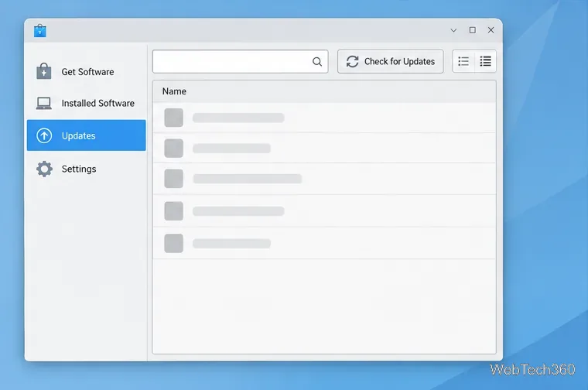Open the Installed Software section
Image resolution: width=588 pixels, height=390 pixels.
(x=86, y=103)
